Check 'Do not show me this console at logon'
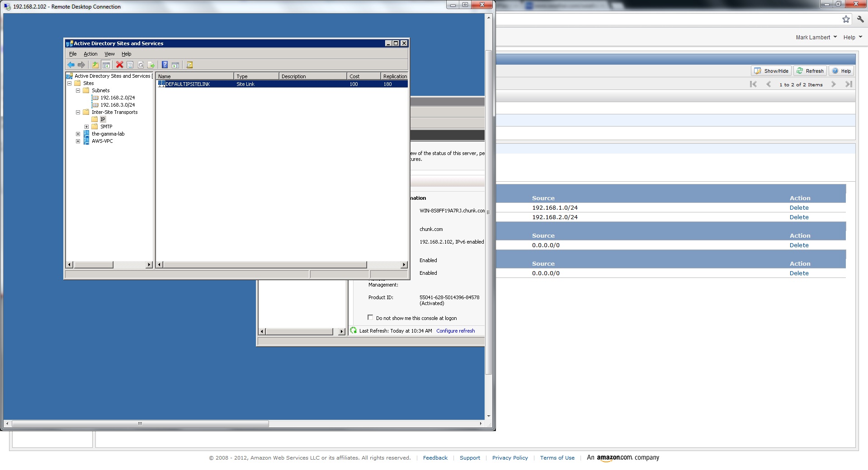 [x=370, y=318]
